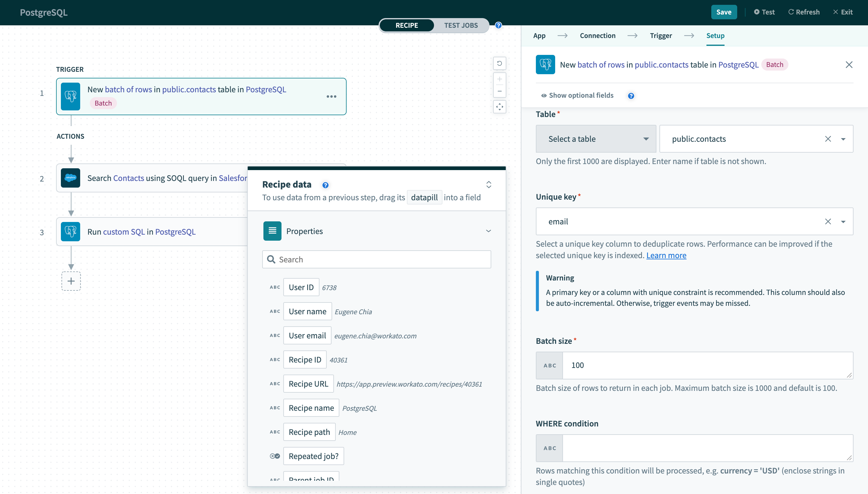The image size is (868, 494).
Task: Clear the email unique key field
Action: [x=828, y=221]
